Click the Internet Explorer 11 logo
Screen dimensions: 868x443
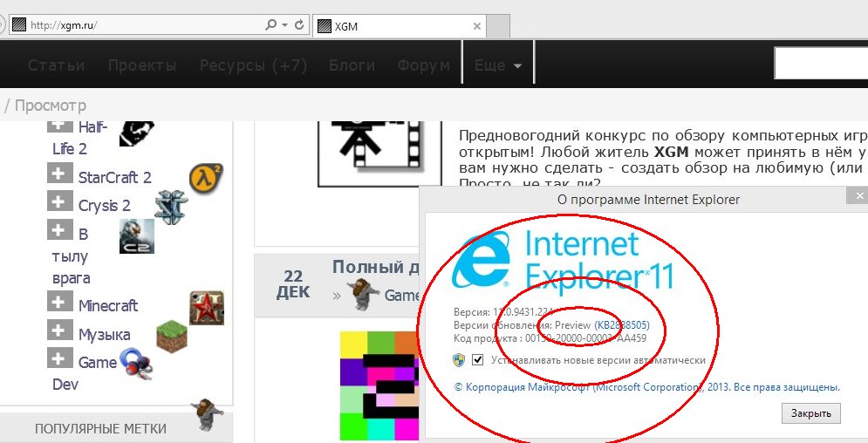tap(563, 261)
